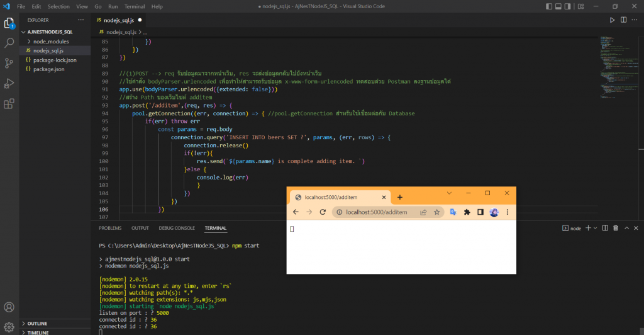Switch to the DEBUG CONSOLE tab
Screen dimensions: 644x335
coord(177,228)
